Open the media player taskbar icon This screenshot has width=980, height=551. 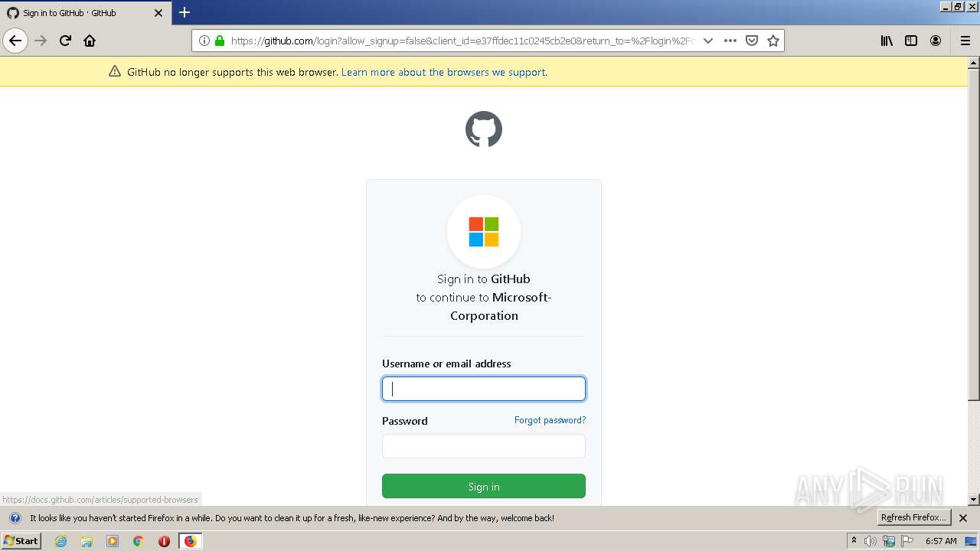(x=113, y=541)
